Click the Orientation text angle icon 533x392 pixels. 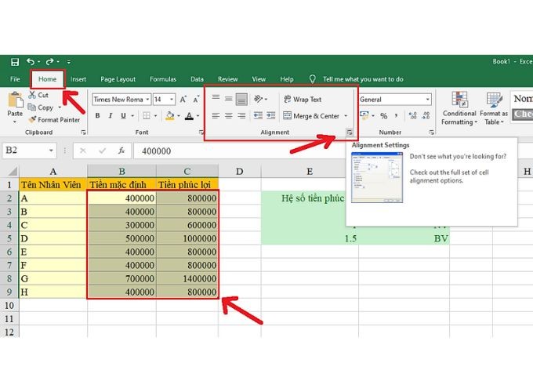tap(259, 99)
